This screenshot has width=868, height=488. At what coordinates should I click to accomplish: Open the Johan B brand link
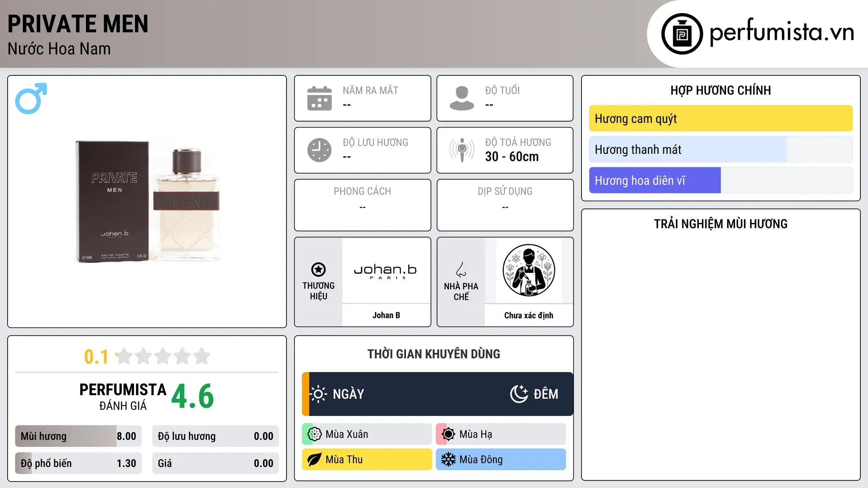pyautogui.click(x=387, y=315)
